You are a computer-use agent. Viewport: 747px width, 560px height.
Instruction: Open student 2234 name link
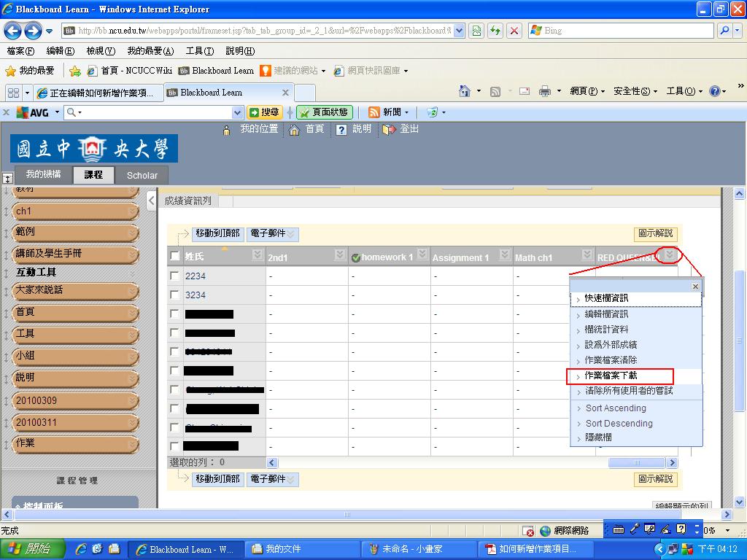196,276
